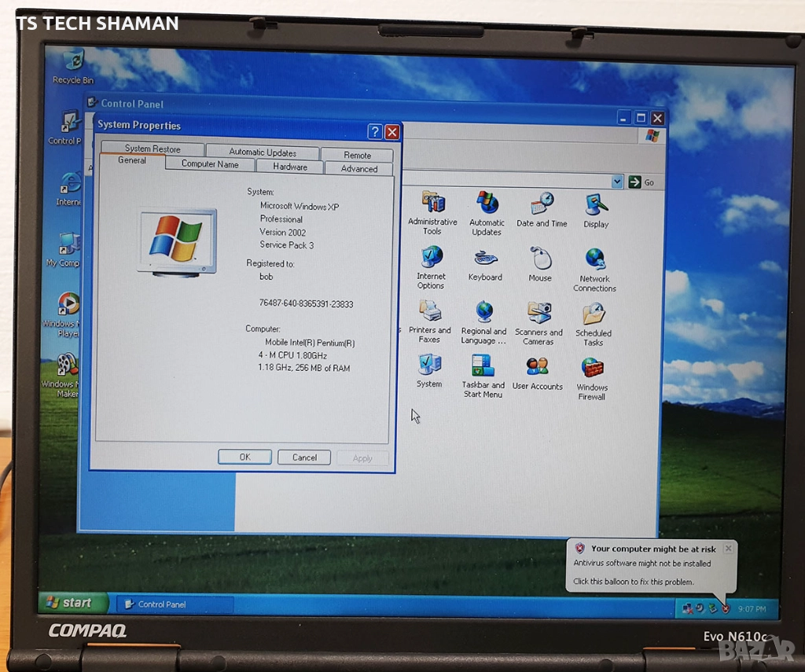805x672 pixels.
Task: Switch to the Hardware tab
Action: (x=290, y=167)
